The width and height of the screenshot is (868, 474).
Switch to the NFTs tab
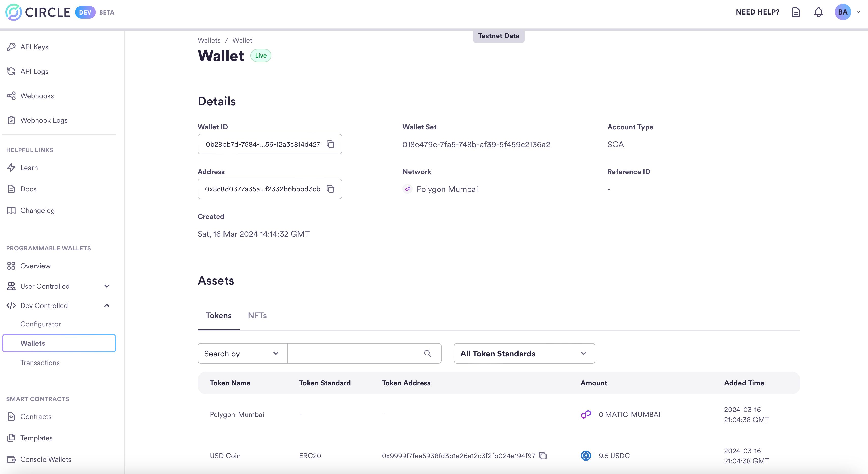click(x=257, y=316)
